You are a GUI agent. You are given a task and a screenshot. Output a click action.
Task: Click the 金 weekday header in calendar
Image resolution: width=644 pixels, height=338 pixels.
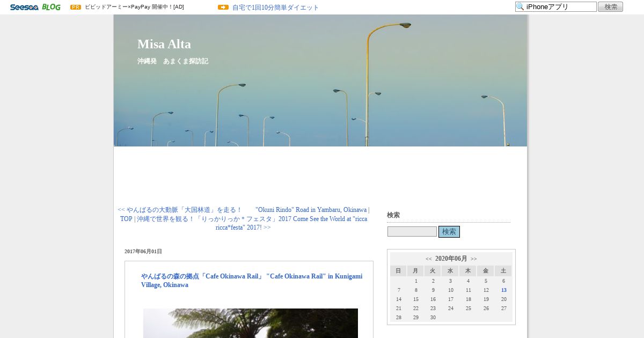point(486,271)
